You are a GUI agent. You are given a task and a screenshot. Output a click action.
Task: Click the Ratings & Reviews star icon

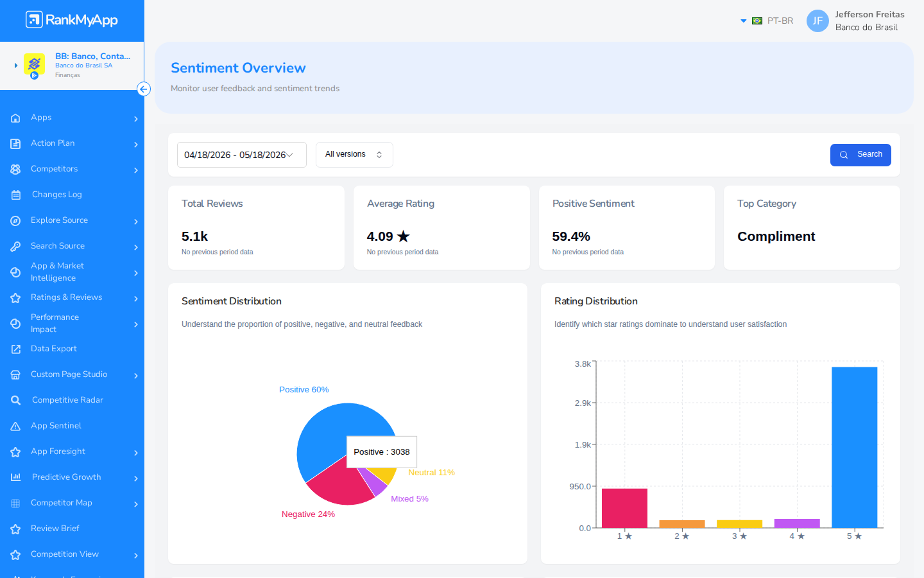click(x=15, y=298)
